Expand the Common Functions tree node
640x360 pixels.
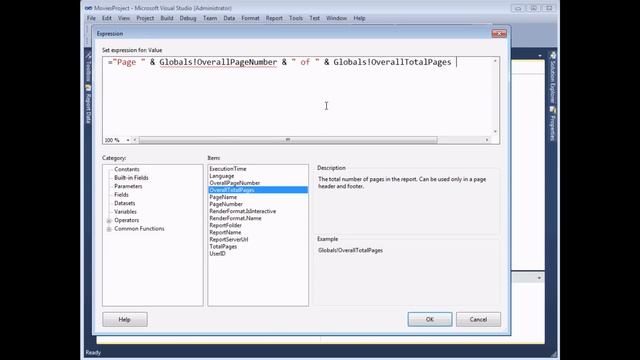(109, 229)
